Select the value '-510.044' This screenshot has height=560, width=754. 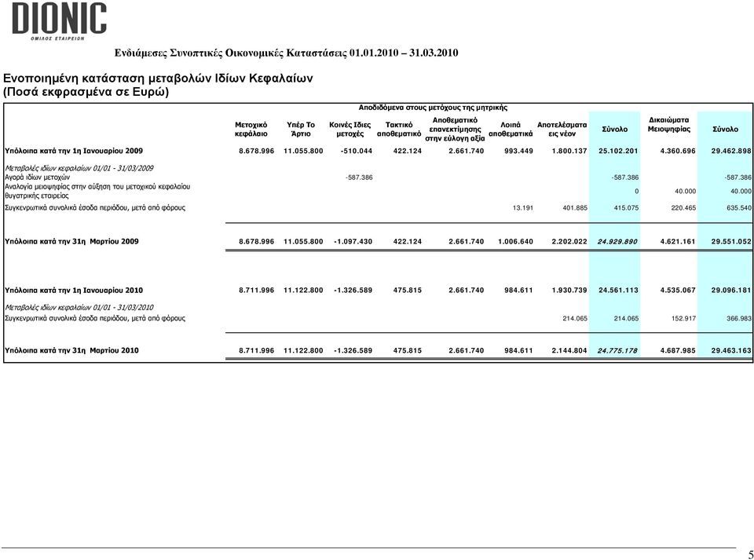[x=357, y=151]
